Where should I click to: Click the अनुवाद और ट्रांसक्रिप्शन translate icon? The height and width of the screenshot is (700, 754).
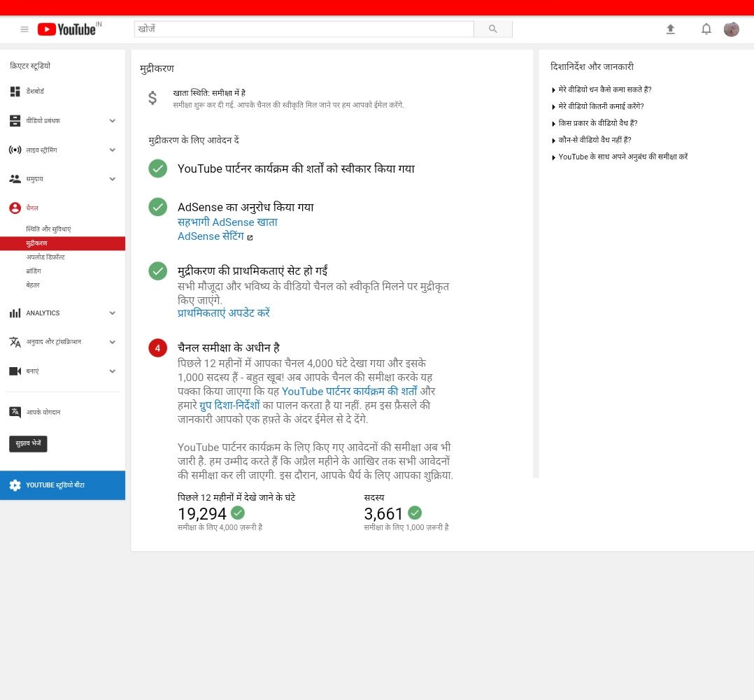(x=15, y=342)
